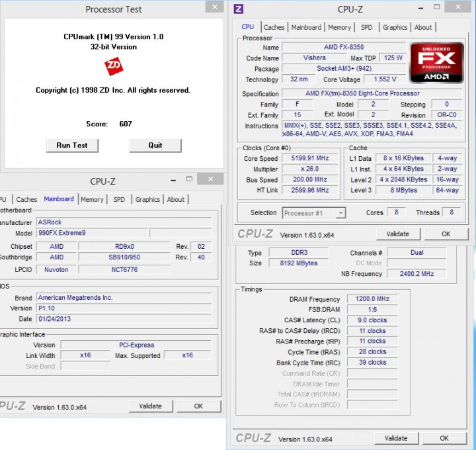
Task: Click OK in the Memory window
Action: [444, 438]
